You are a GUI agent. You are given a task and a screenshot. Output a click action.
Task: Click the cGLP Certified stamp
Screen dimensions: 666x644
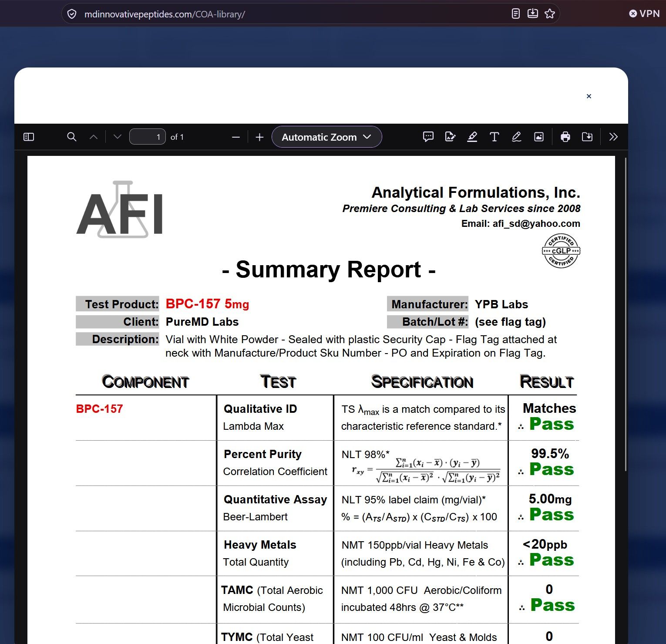coord(561,251)
